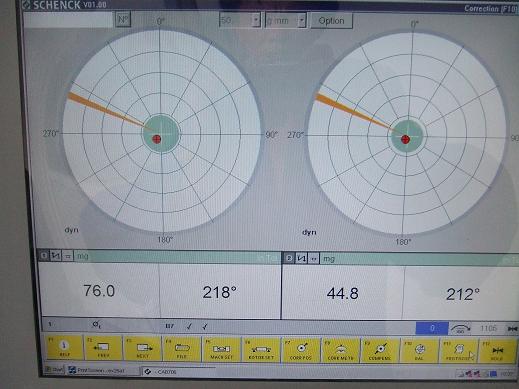Open the F4 File function
The width and height of the screenshot is (519, 389).
[182, 349]
